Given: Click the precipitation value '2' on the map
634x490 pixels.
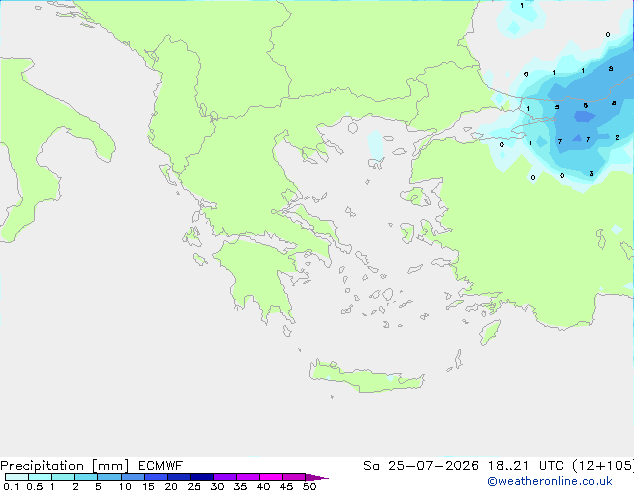Looking at the screenshot, I should [617, 137].
